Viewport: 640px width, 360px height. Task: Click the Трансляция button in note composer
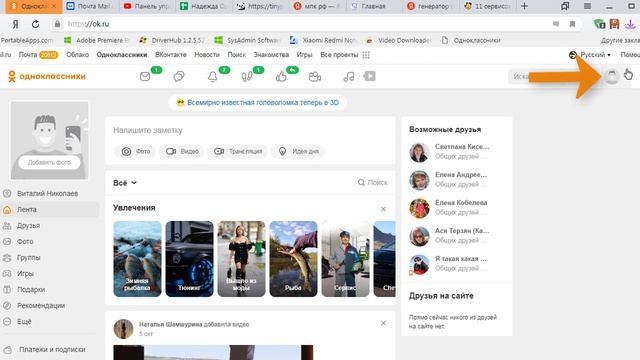[238, 151]
